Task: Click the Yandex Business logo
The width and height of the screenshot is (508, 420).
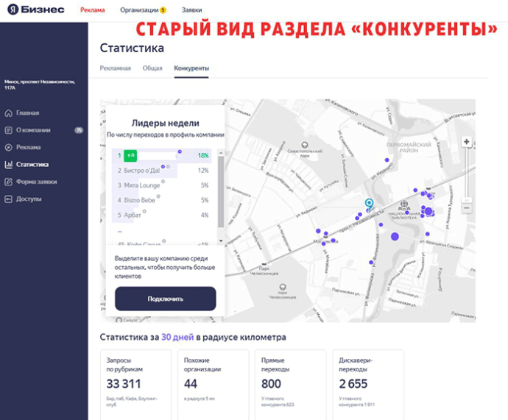Action: click(x=36, y=10)
